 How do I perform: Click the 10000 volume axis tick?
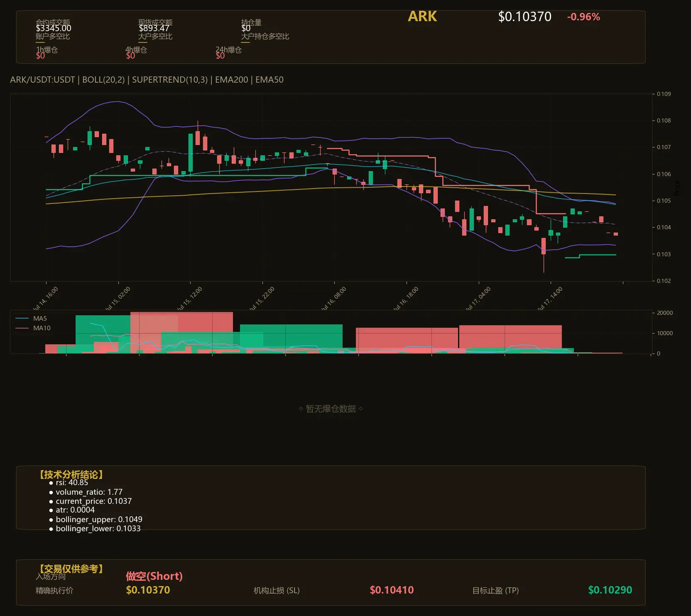(664, 333)
